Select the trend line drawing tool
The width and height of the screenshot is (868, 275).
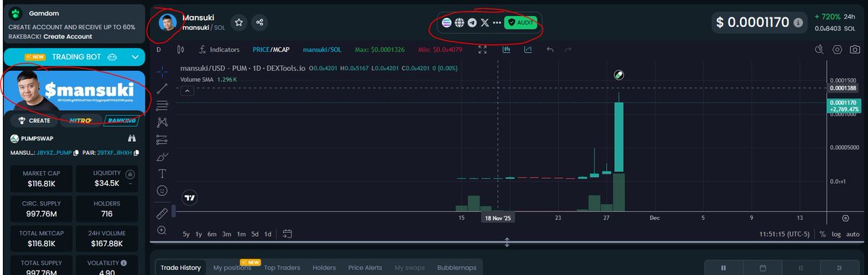163,88
